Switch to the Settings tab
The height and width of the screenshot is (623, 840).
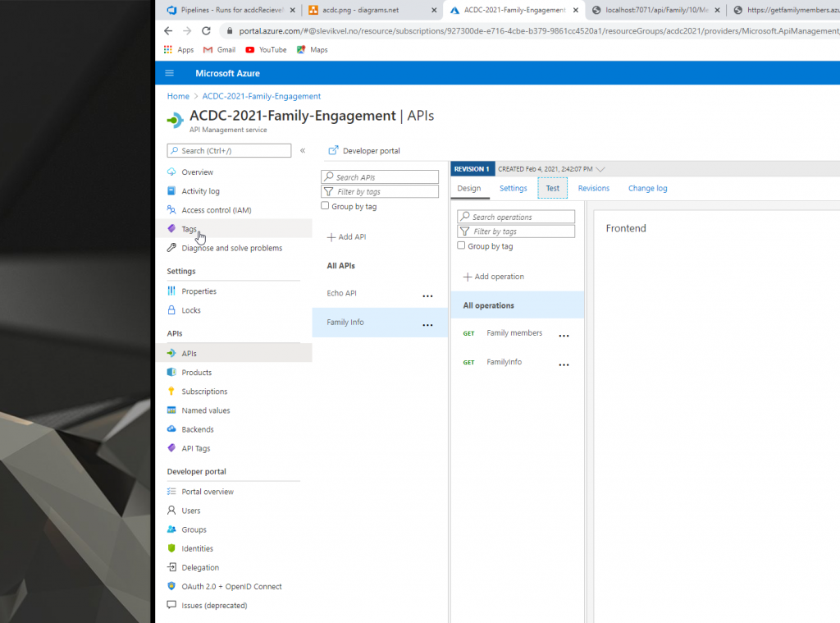click(x=514, y=188)
